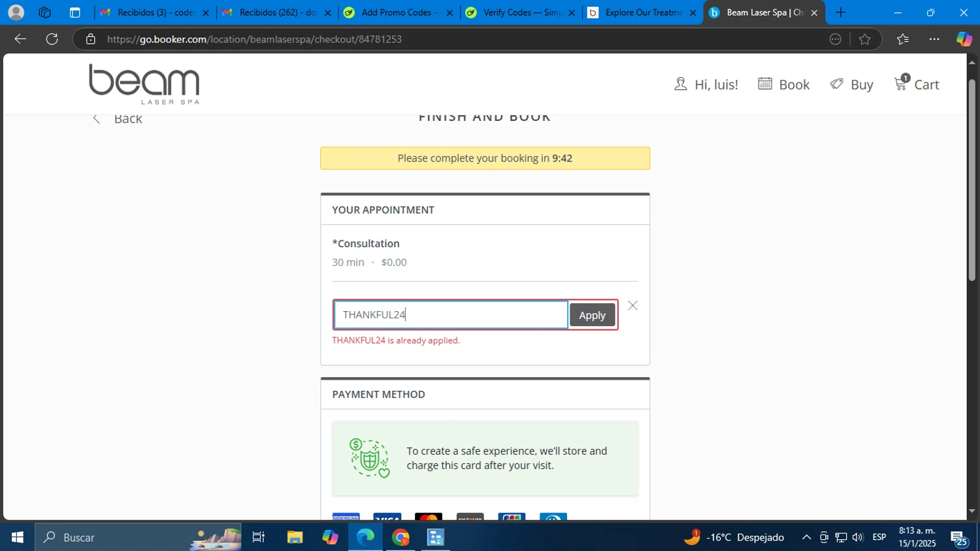Open Microsoft Edge from the taskbar
The width and height of the screenshot is (980, 551).
[365, 537]
